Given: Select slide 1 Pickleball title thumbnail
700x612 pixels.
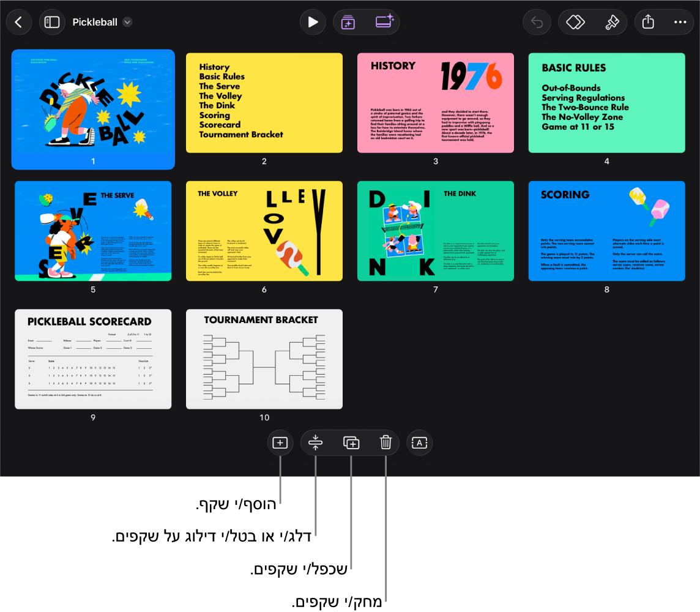Looking at the screenshot, I should click(x=93, y=103).
